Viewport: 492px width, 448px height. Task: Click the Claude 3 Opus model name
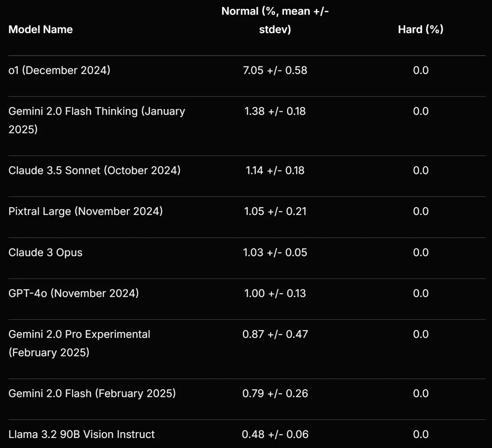pos(46,253)
